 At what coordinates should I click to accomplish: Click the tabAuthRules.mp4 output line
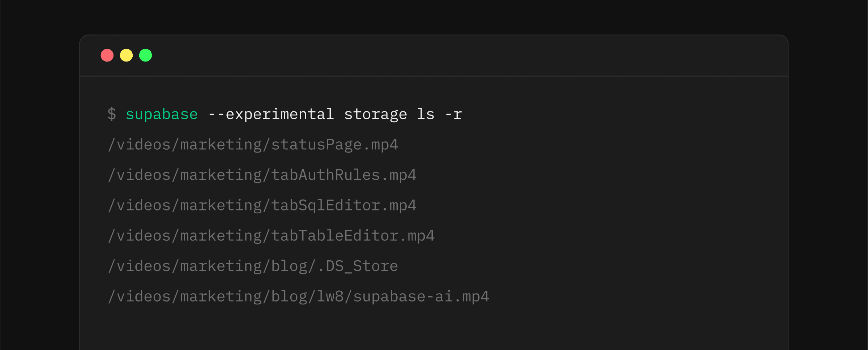262,175
